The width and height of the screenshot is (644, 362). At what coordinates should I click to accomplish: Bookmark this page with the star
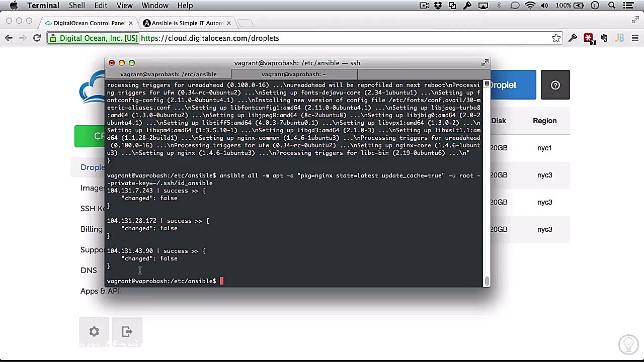pyautogui.click(x=556, y=38)
